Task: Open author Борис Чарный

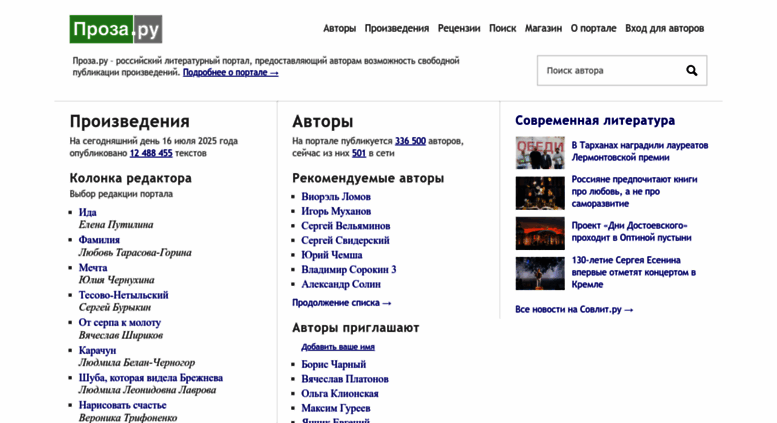Action: (x=333, y=365)
